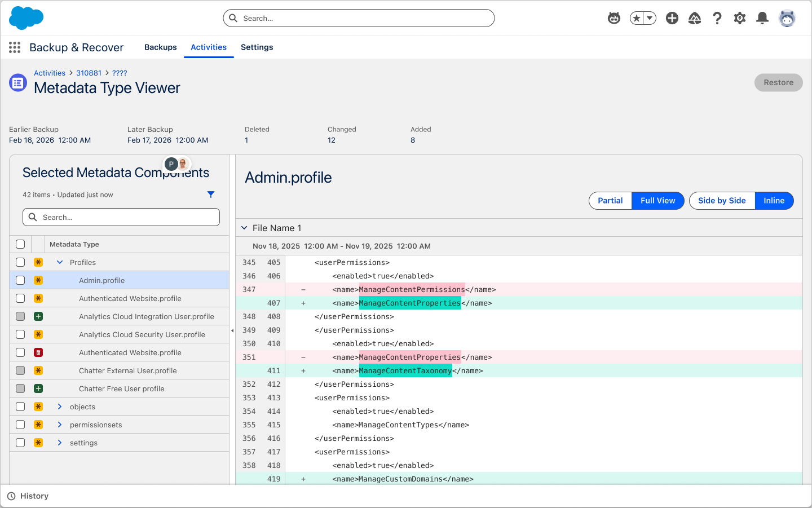Screen dimensions: 812x508
Task: Open the ???? breadcrumb link
Action: click(x=120, y=73)
